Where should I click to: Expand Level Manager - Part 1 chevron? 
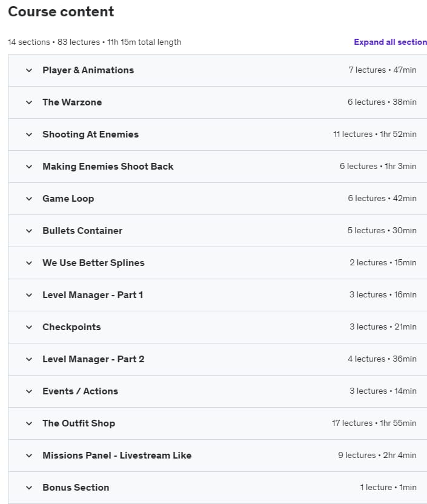pos(29,295)
